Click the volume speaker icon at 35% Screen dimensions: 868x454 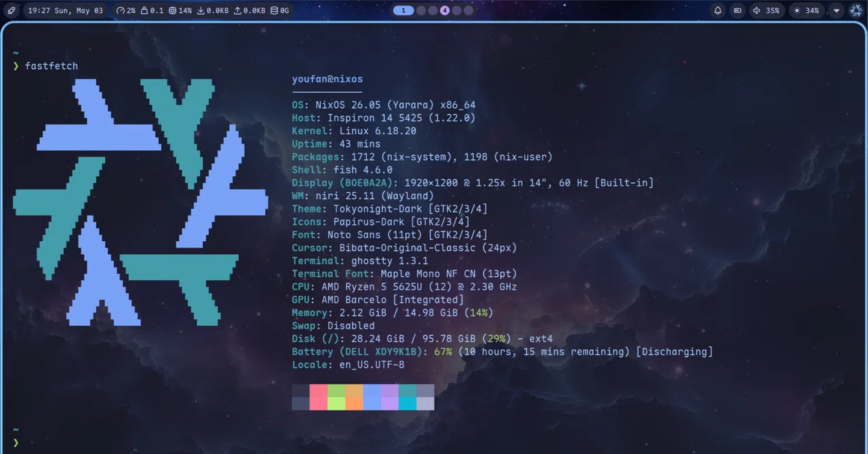756,11
